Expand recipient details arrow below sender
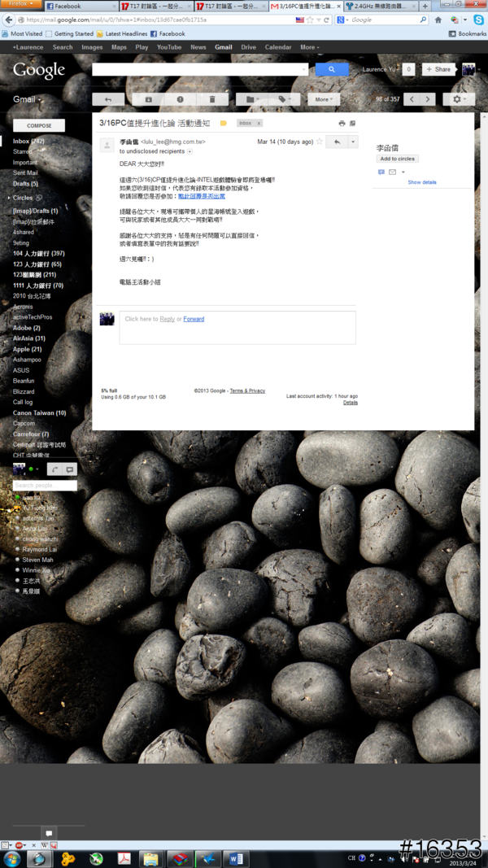 [190, 151]
